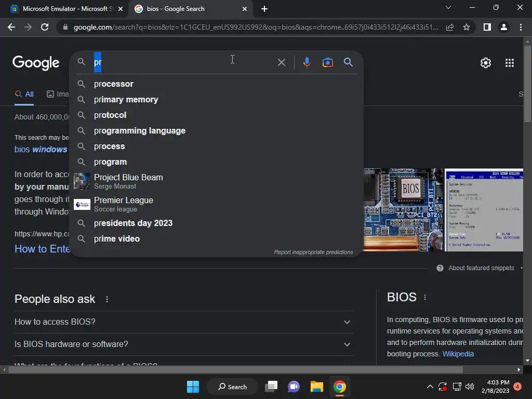
Task: Click the Chrome taskbar icon
Action: pyautogui.click(x=339, y=387)
